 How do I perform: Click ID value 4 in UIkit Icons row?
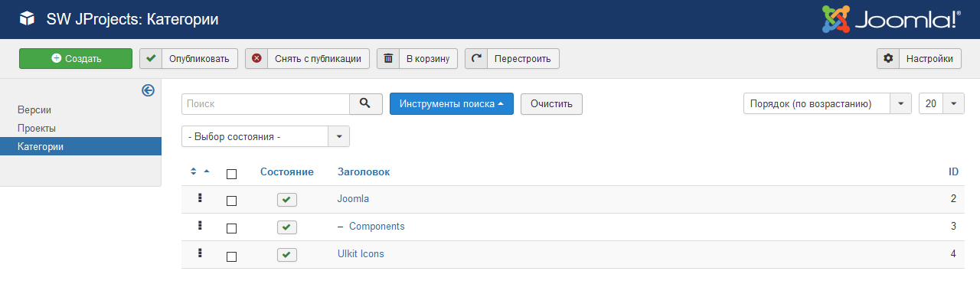954,254
